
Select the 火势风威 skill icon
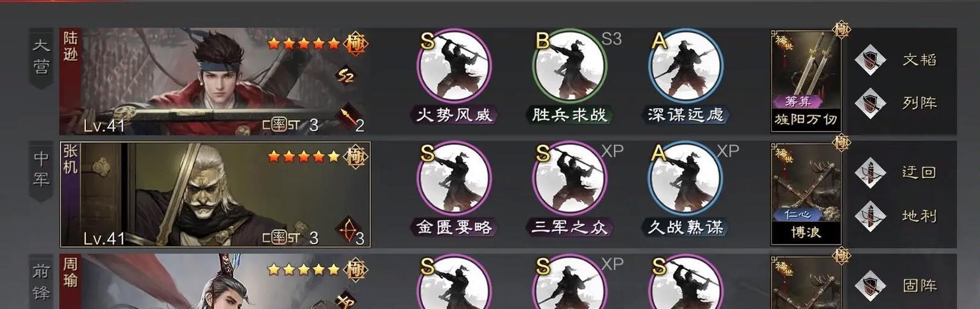coord(454,67)
